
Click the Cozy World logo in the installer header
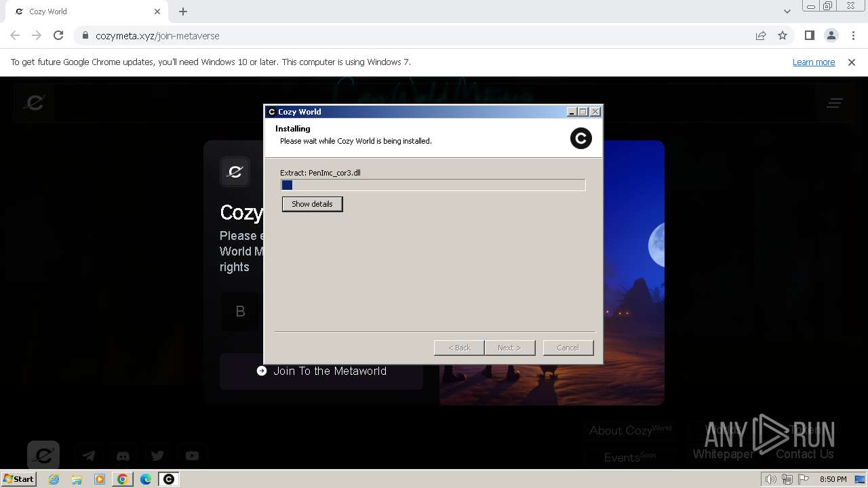pos(580,138)
